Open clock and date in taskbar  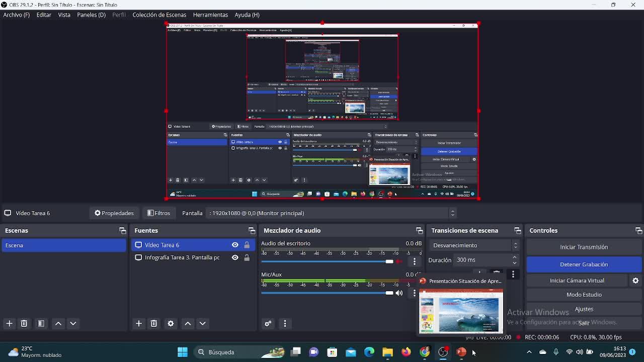click(x=612, y=352)
